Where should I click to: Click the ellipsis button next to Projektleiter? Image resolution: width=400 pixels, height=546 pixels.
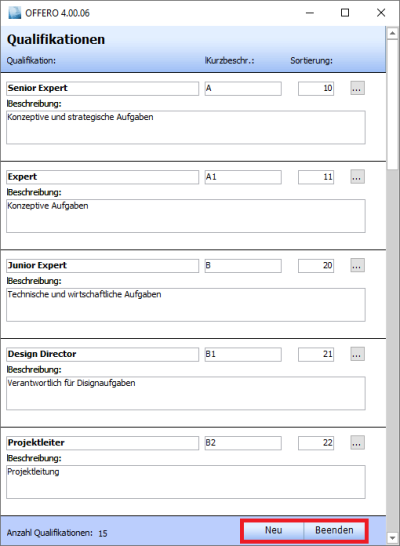point(357,443)
